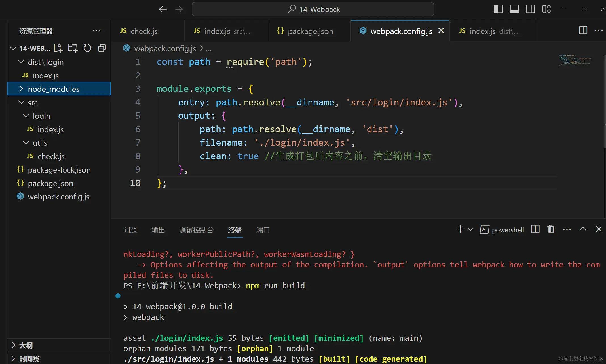Open index.js under dist\login
The height and width of the screenshot is (364, 606).
click(46, 76)
